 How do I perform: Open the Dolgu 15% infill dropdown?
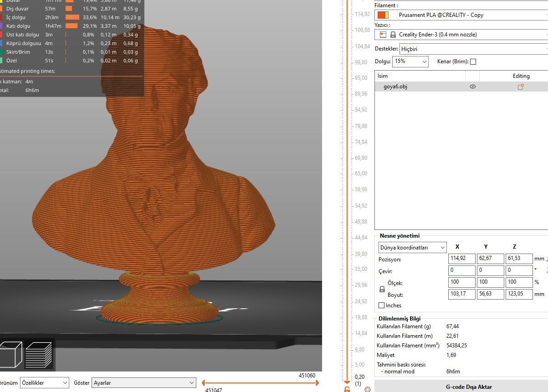click(410, 61)
